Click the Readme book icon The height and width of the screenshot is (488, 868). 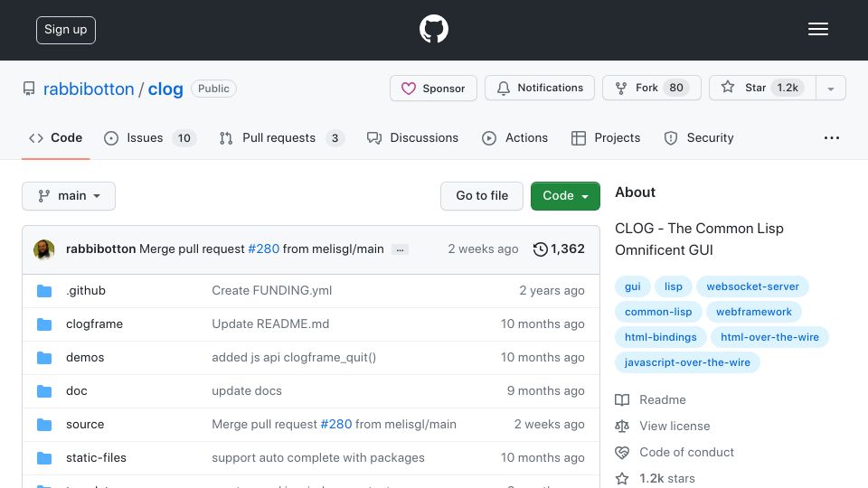tap(622, 400)
